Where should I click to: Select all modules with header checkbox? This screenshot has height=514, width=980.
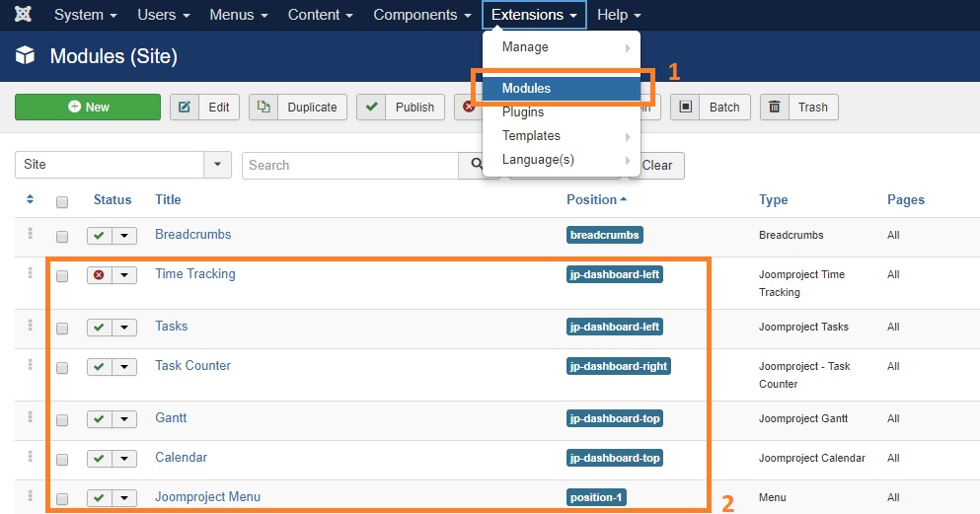click(x=62, y=201)
